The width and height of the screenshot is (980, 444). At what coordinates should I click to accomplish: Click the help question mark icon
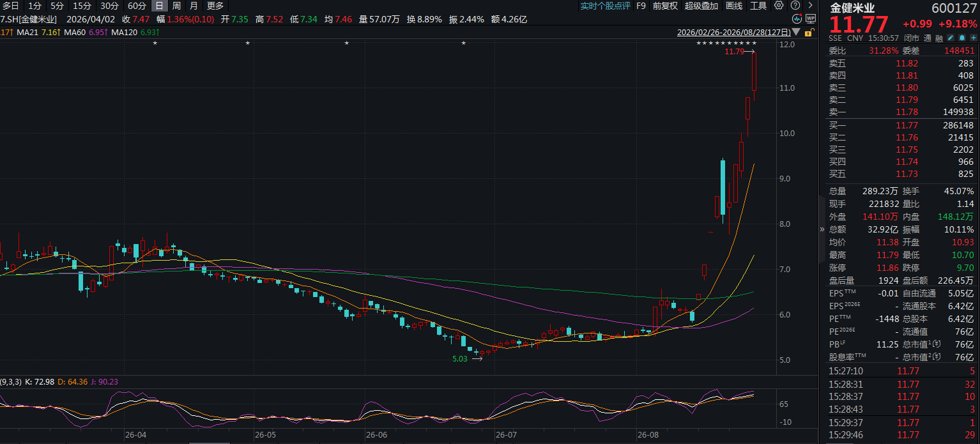(x=795, y=5)
